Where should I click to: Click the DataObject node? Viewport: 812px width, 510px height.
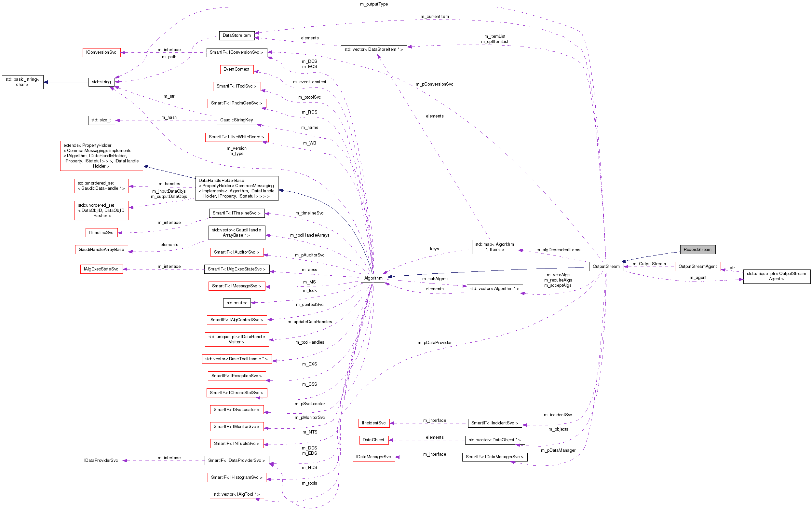coord(373,440)
